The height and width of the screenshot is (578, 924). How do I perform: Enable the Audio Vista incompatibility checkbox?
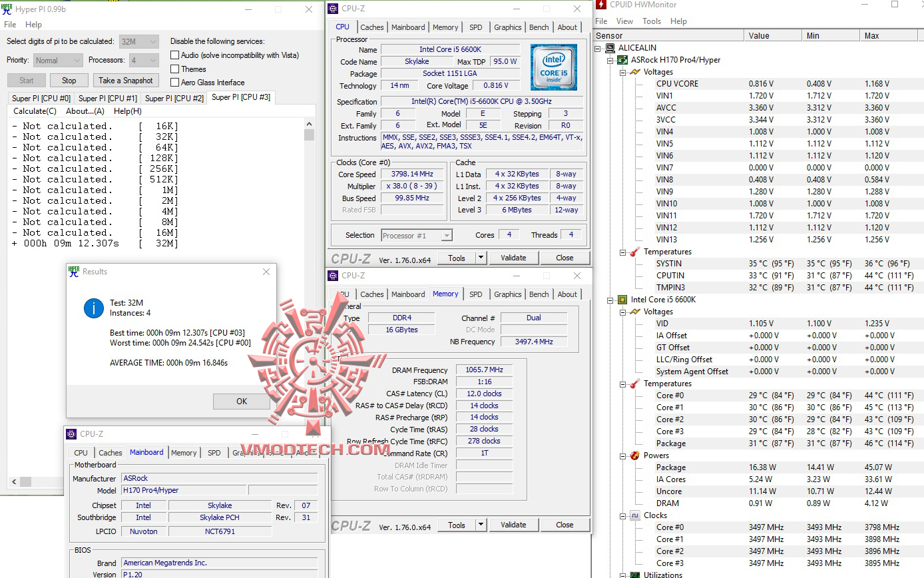(175, 55)
